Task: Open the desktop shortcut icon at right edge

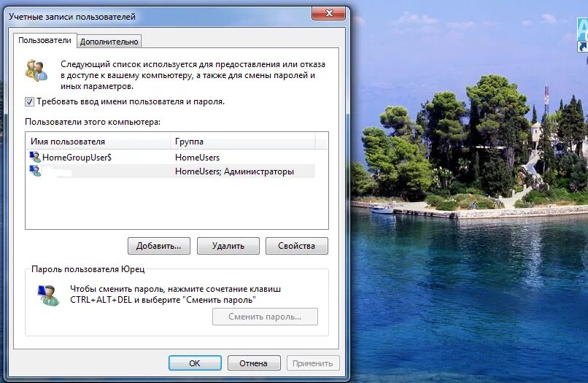Action: coord(582,35)
